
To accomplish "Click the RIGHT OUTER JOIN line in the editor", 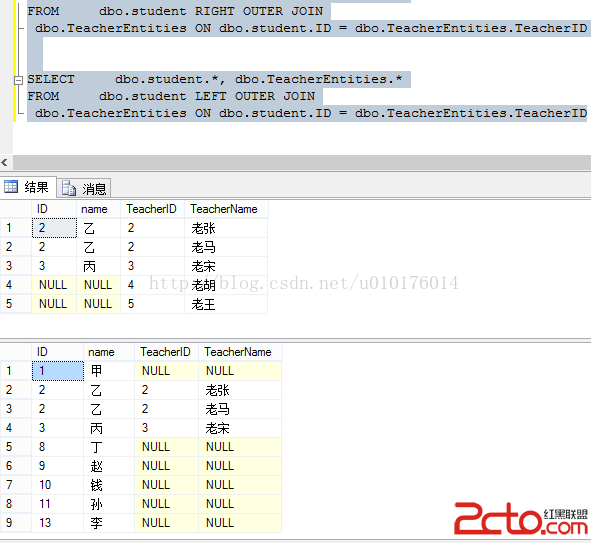I will tap(175, 11).
